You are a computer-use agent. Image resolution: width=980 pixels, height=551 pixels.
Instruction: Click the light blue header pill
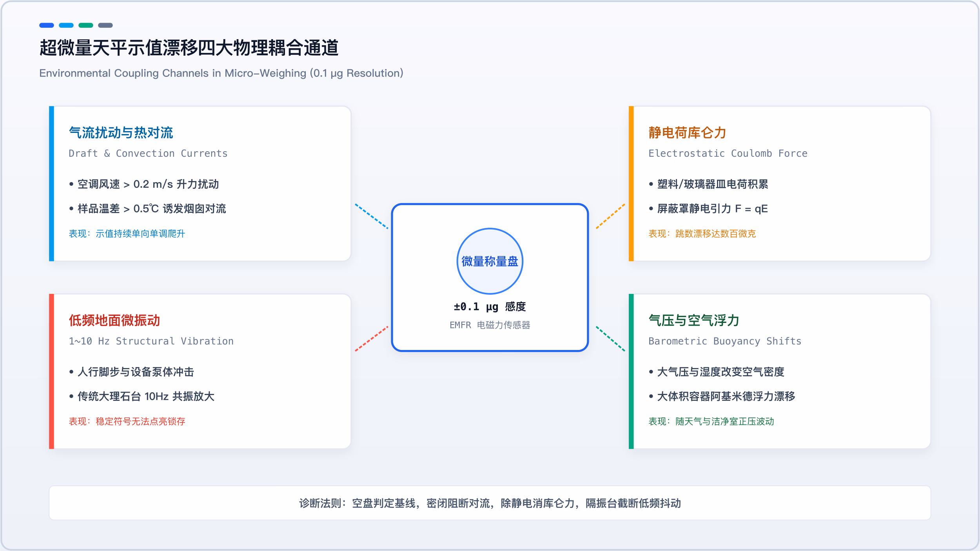pos(66,25)
